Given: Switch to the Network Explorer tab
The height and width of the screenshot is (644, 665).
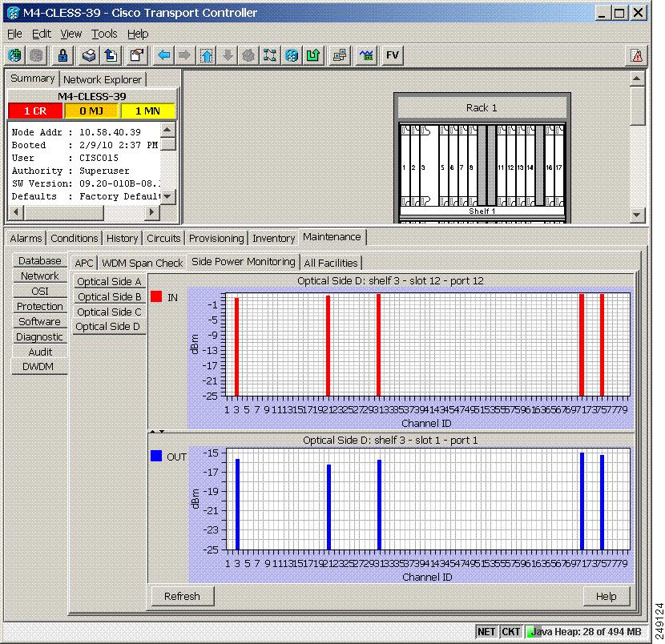Looking at the screenshot, I should coord(103,80).
